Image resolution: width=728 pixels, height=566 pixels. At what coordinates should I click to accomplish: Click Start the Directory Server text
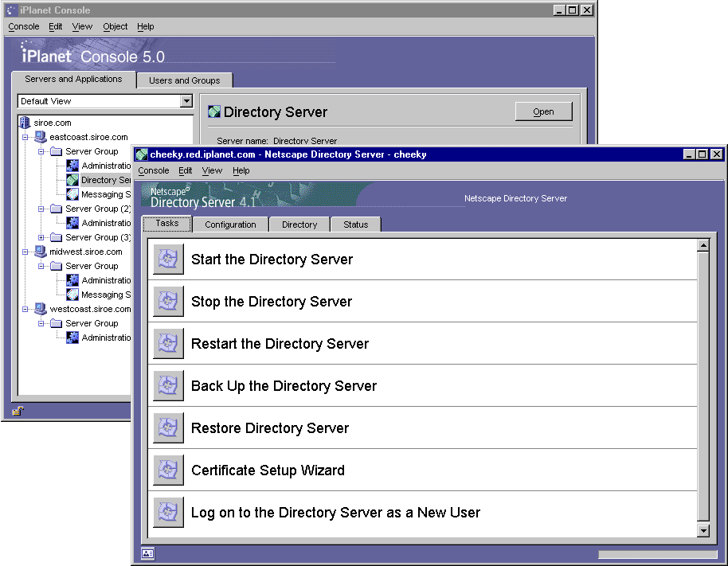[x=272, y=259]
